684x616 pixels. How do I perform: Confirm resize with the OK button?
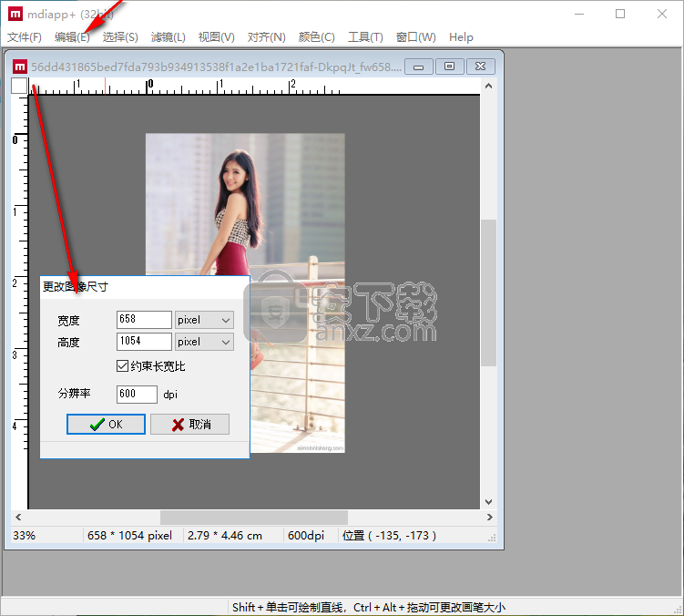coord(106,425)
